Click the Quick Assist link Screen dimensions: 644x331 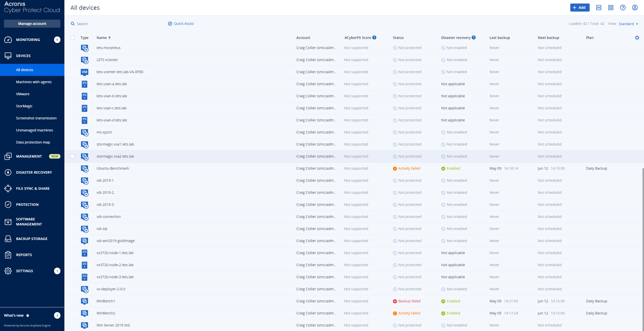pos(184,24)
